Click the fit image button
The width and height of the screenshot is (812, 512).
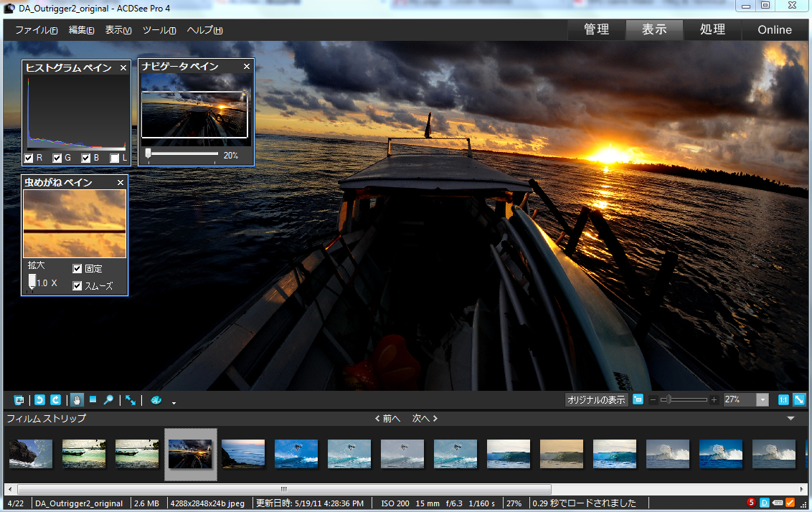point(799,399)
